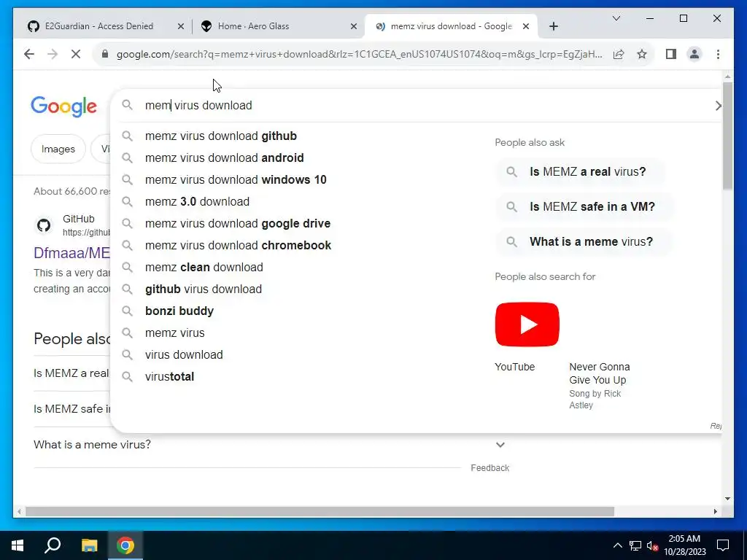Open the Dfmaaa/ME GitHub result link
Image resolution: width=747 pixels, height=560 pixels.
pyautogui.click(x=71, y=253)
